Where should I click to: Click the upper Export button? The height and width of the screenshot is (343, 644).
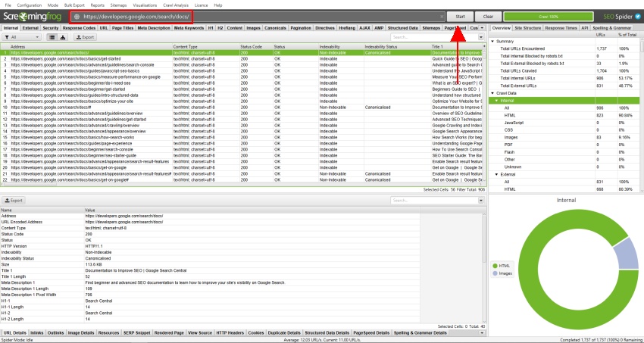(85, 37)
